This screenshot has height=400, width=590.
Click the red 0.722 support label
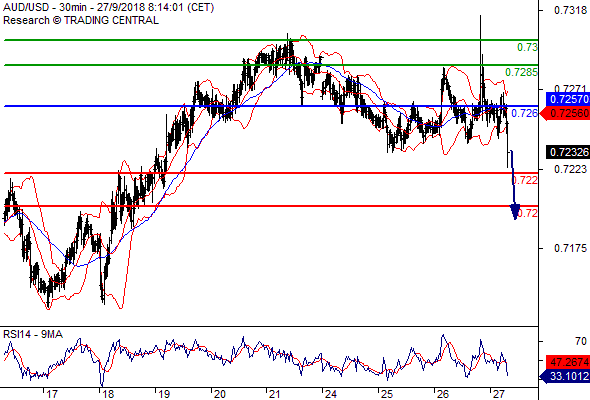point(525,180)
